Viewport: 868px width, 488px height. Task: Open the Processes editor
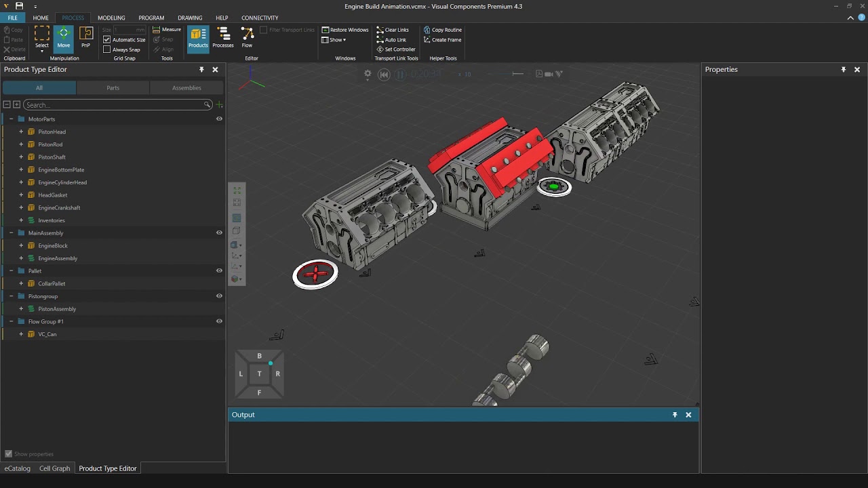coord(223,37)
